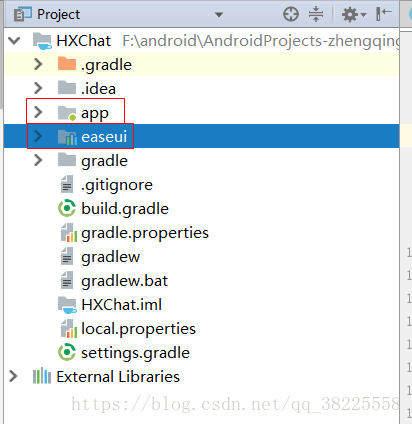
Task: Hide the Project tool window
Action: coord(383,14)
